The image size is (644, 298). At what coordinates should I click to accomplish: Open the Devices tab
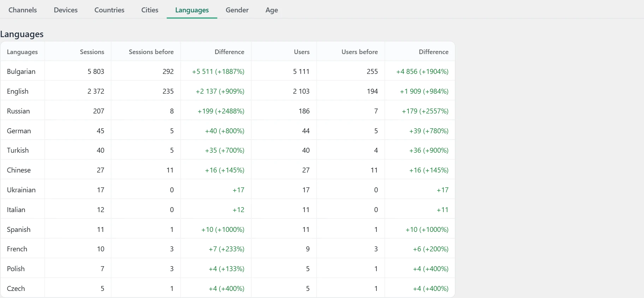(x=66, y=10)
